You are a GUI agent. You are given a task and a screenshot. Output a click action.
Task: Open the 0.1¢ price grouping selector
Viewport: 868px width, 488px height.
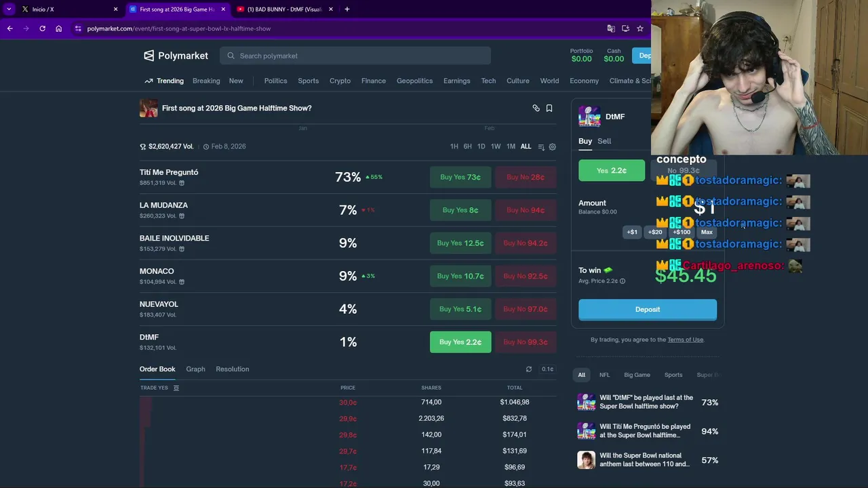pos(548,369)
